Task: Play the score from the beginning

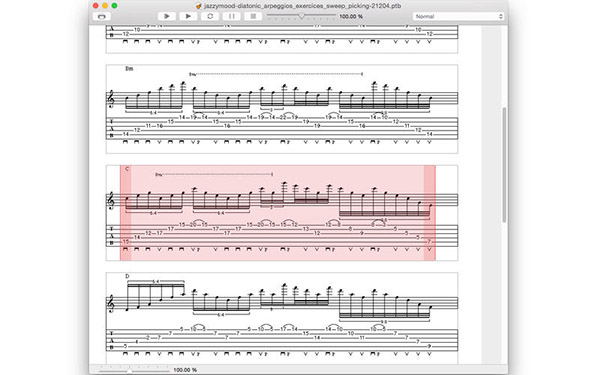Action: [x=166, y=16]
